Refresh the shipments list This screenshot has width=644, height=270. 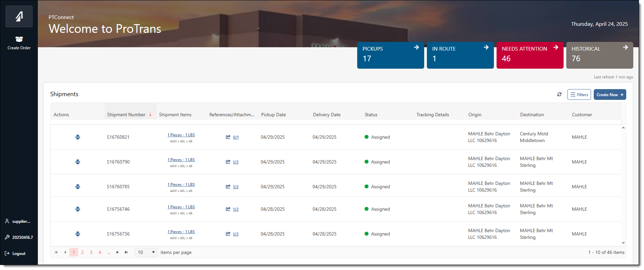click(559, 94)
